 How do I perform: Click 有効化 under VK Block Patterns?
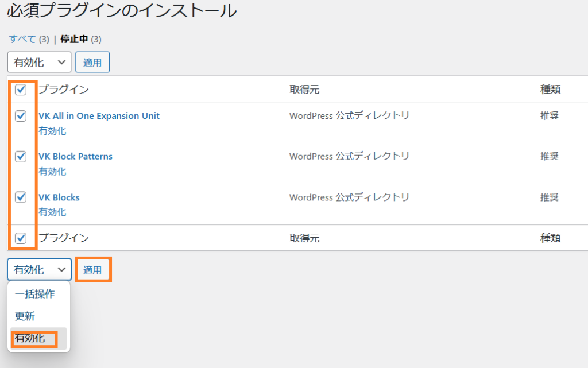click(52, 172)
